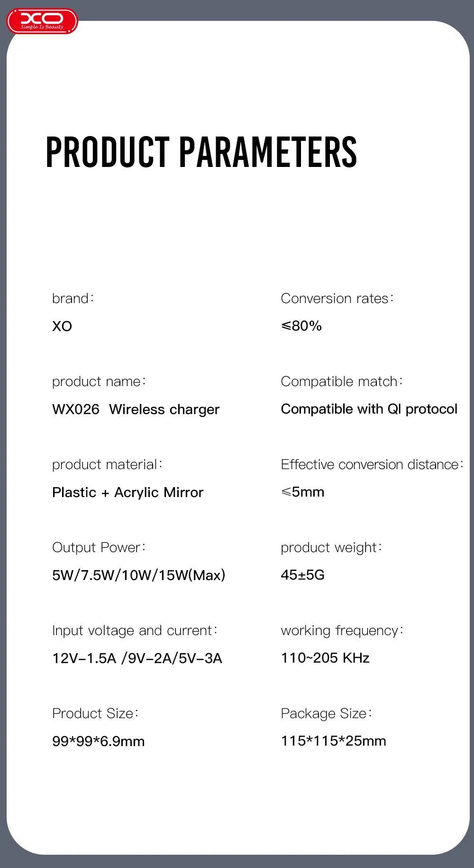Select the 12V–1.5A /9V–2A/5V–3A value
Image resolution: width=474 pixels, height=868 pixels.
point(137,658)
